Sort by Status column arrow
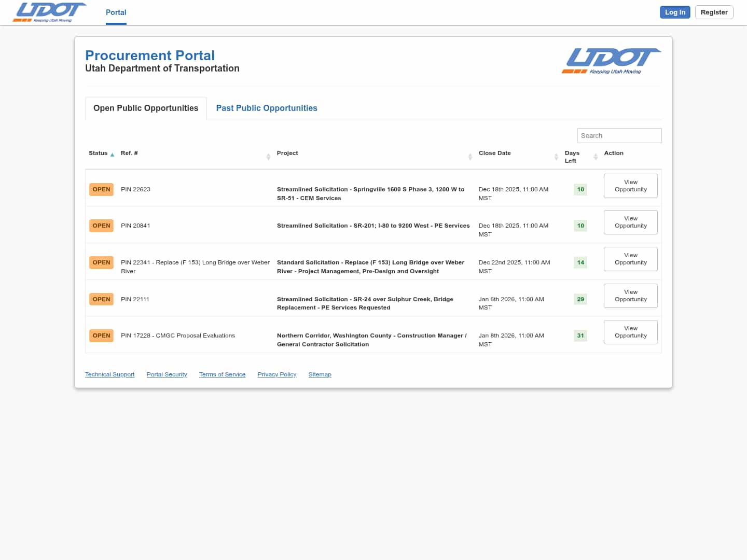This screenshot has width=747, height=560. 112,154
